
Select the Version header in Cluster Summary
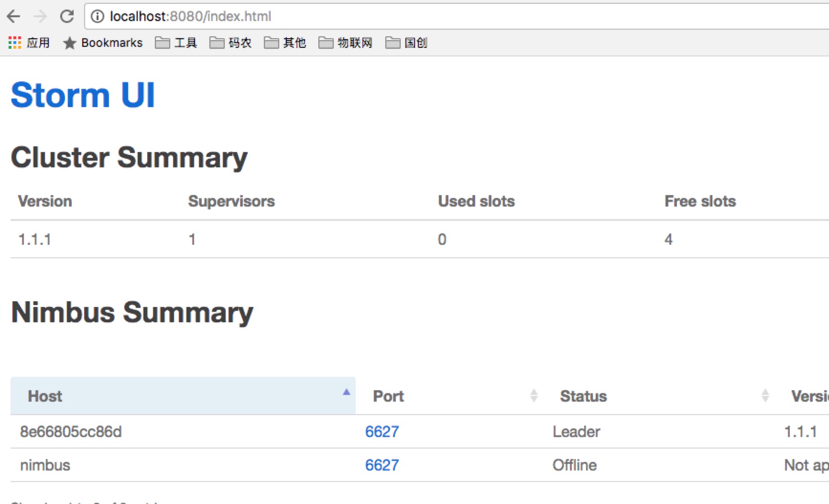45,201
